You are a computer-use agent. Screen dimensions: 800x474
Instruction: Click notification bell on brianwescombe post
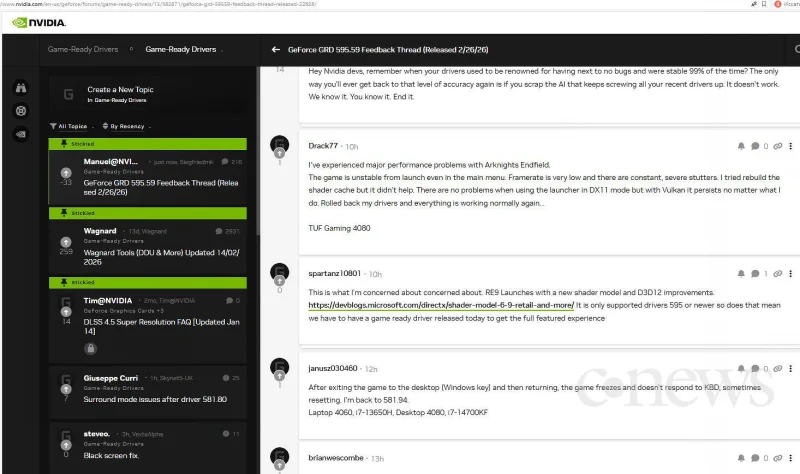(x=741, y=458)
